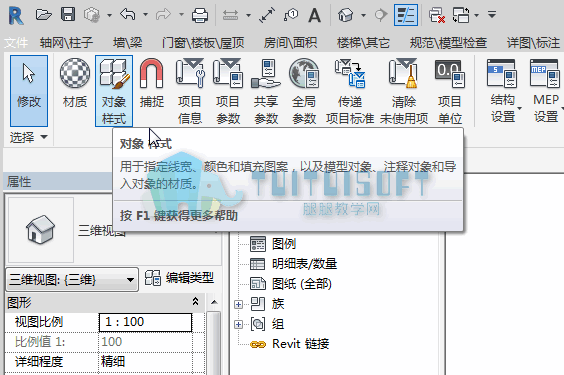The height and width of the screenshot is (375, 564).
Task: Click the 视图比例 value field 1:100
Action: click(x=145, y=322)
